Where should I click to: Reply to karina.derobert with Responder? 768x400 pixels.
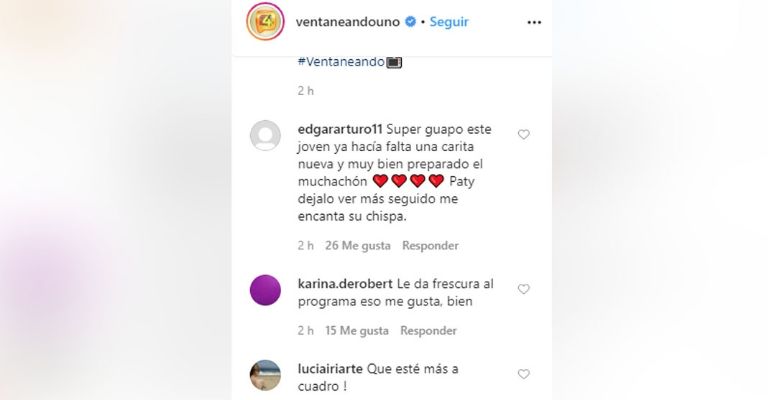[428, 331]
